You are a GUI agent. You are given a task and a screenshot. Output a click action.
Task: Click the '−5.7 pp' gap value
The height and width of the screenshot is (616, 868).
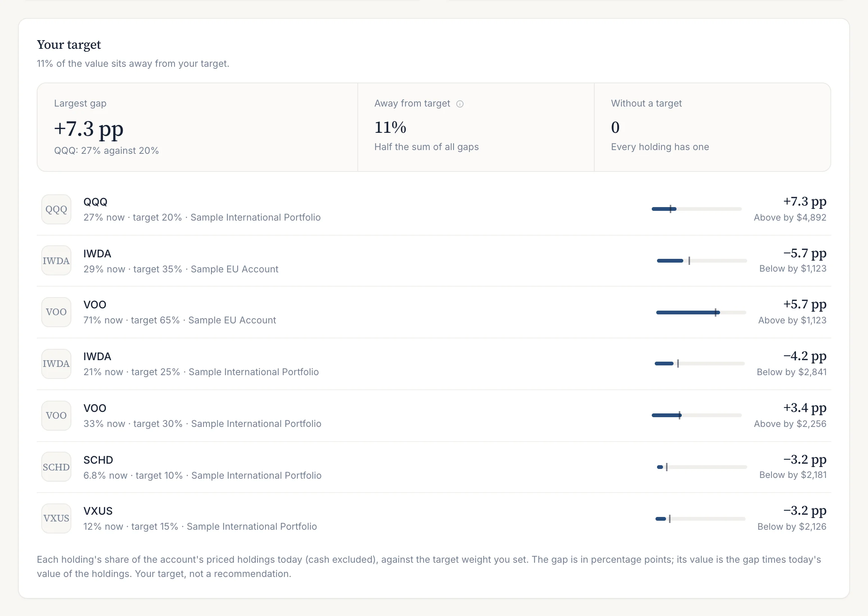[805, 253]
